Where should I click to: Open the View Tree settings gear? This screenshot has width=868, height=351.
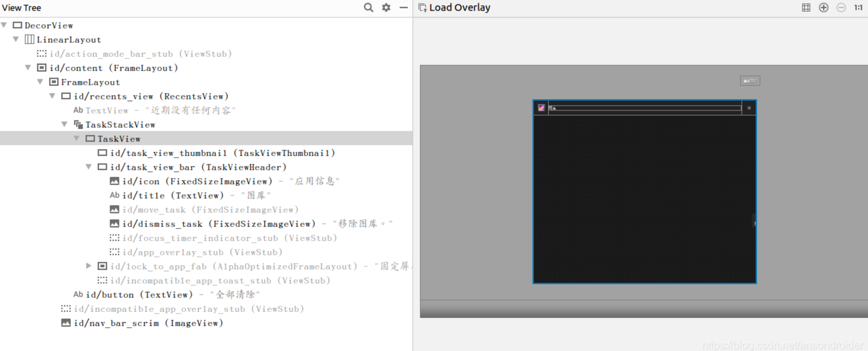pyautogui.click(x=386, y=7)
